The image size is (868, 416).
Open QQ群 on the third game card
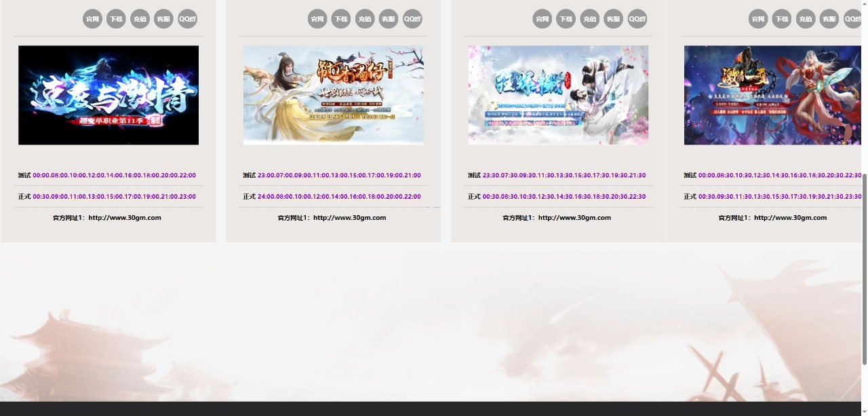pyautogui.click(x=637, y=19)
